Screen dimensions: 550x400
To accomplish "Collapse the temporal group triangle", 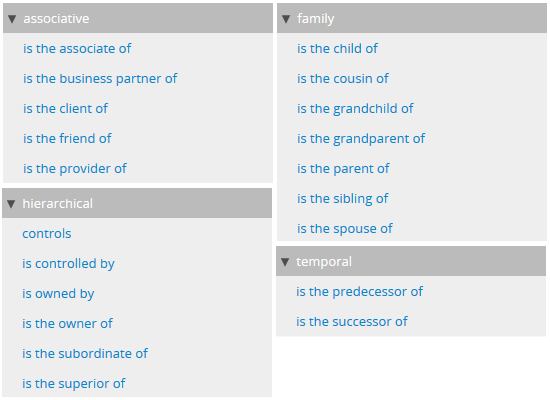I will (x=285, y=262).
